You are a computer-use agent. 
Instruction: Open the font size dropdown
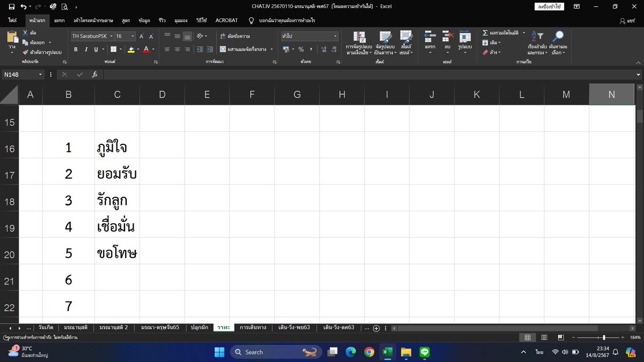(x=133, y=36)
